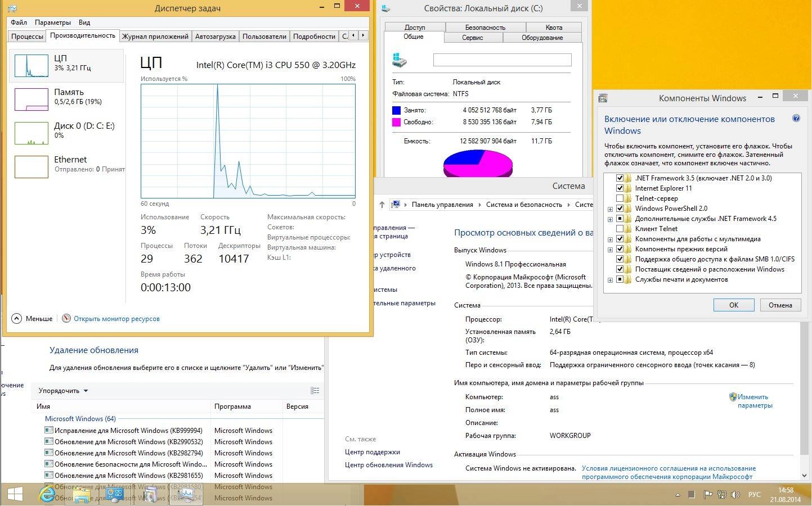The image size is (812, 506).
Task: Enable the Клиент Telnet checkbox
Action: 620,229
